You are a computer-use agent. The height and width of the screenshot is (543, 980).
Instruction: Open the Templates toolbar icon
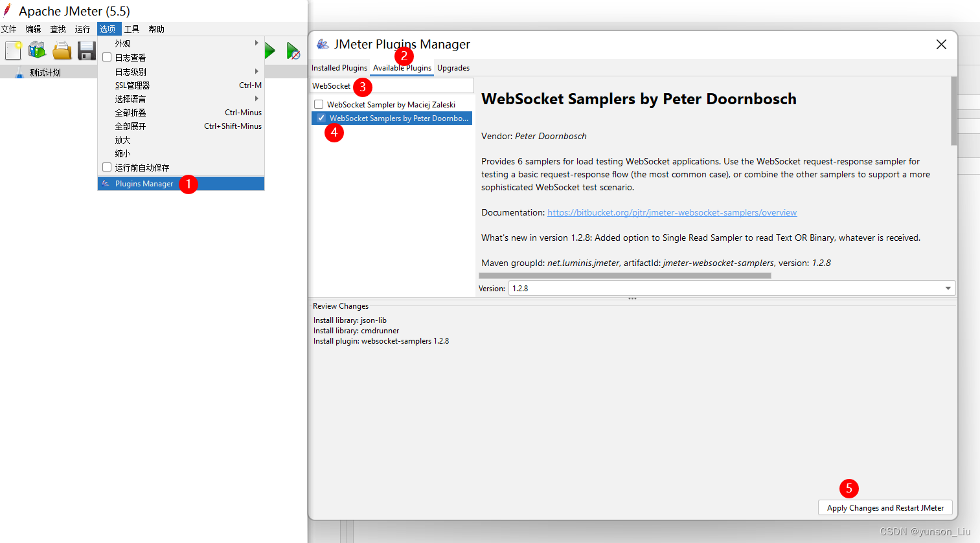[37, 50]
